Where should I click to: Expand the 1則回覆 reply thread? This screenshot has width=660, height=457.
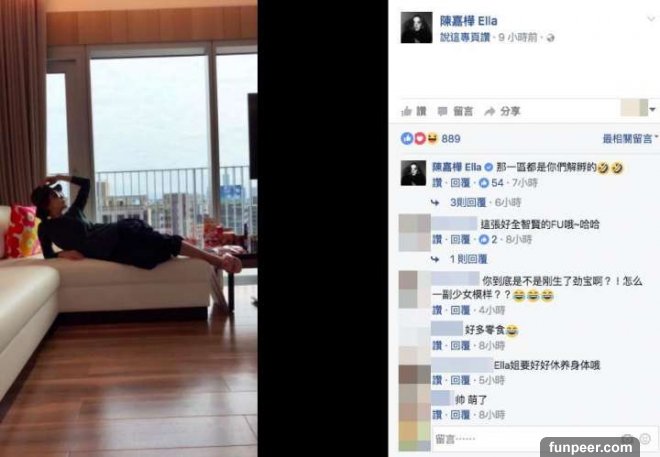click(468, 259)
